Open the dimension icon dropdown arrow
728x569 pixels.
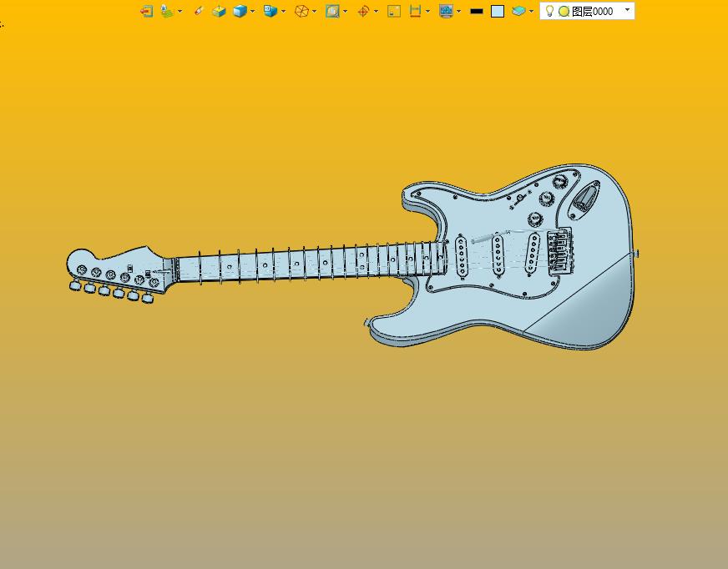click(x=427, y=11)
